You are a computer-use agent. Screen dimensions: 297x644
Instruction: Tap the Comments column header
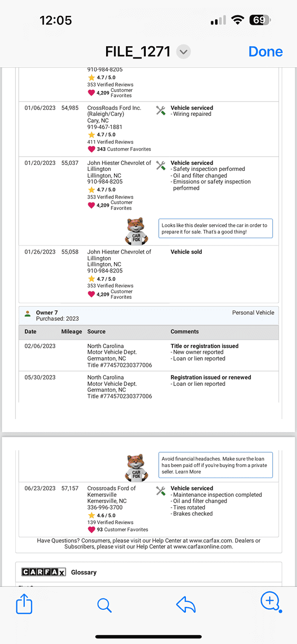tap(184, 332)
